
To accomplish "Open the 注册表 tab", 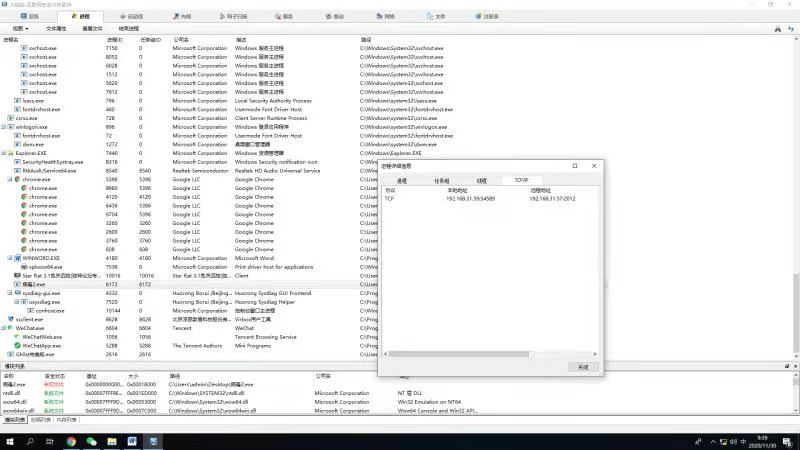I will pos(487,16).
